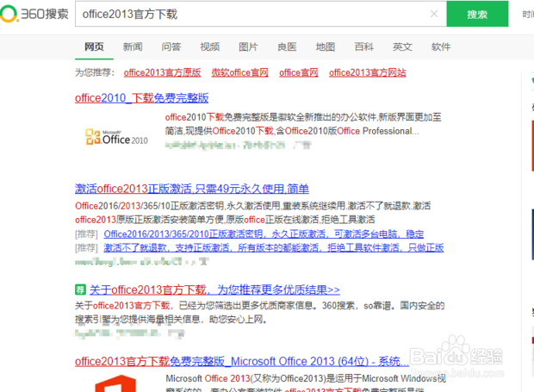Open recommended link Office2016/2013/365/2010正版激活密钥
Viewport: 534px width, 392px height.
click(264, 234)
